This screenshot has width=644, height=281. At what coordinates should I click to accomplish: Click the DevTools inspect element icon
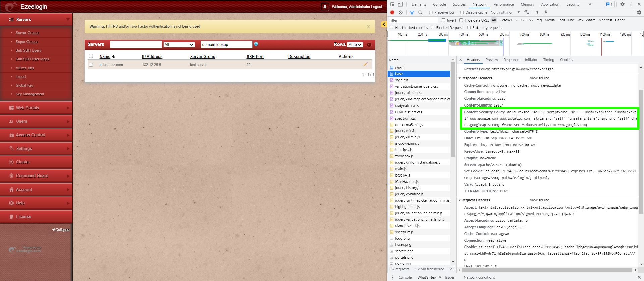[392, 4]
